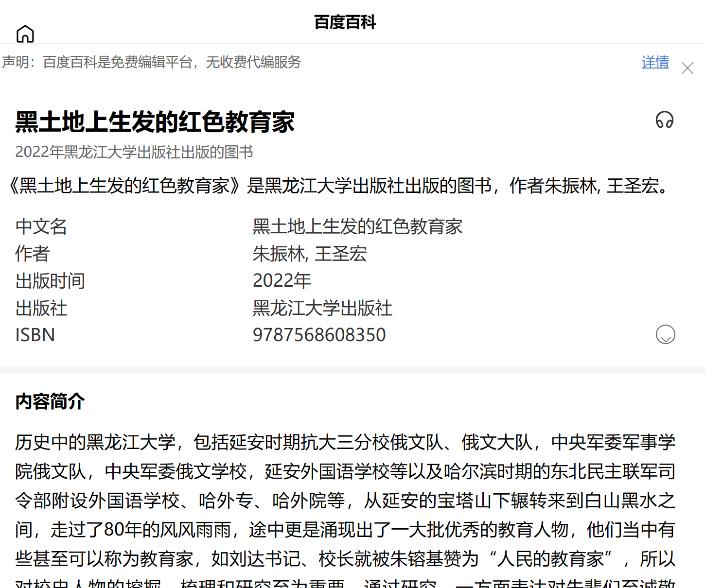Click the author value 朱振林, 王圣宏
The height and width of the screenshot is (588, 705).
[x=310, y=254]
